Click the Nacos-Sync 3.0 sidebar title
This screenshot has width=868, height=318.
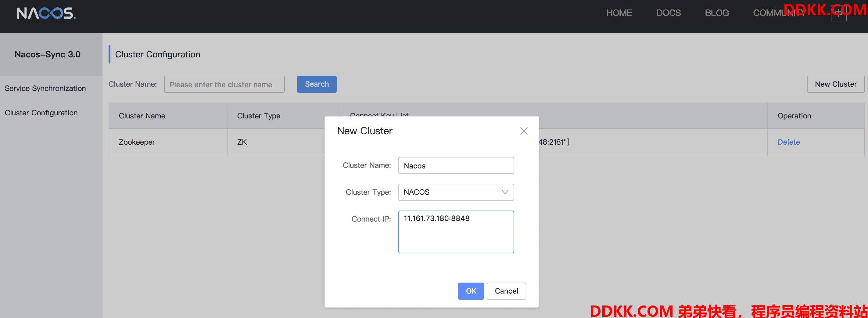click(48, 54)
